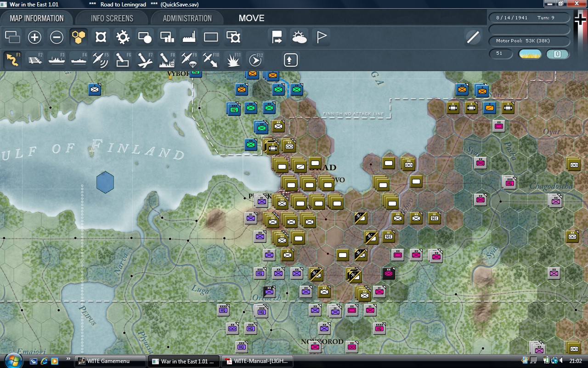Select F11 explosion icon mode
588x368 pixels.
(233, 60)
